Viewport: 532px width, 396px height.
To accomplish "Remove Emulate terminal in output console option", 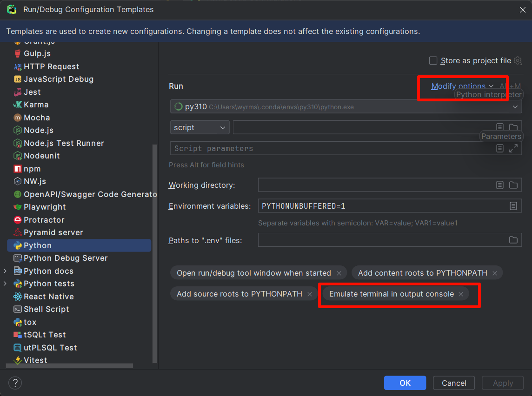I will [461, 294].
